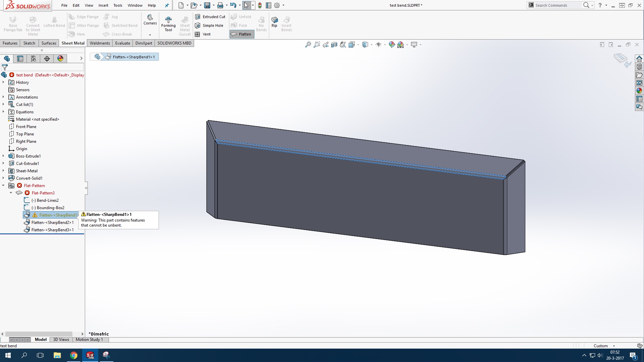Open the Corners dropdown arrow
The image size is (644, 362).
pyautogui.click(x=150, y=35)
